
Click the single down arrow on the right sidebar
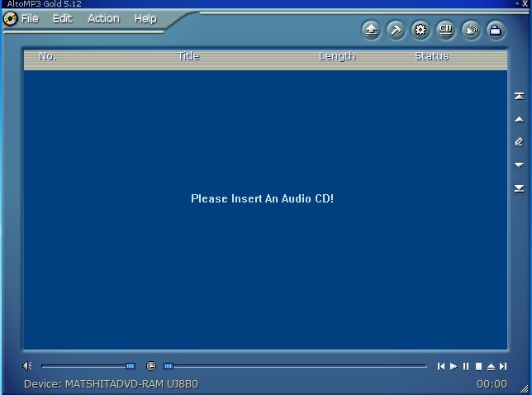click(x=519, y=165)
